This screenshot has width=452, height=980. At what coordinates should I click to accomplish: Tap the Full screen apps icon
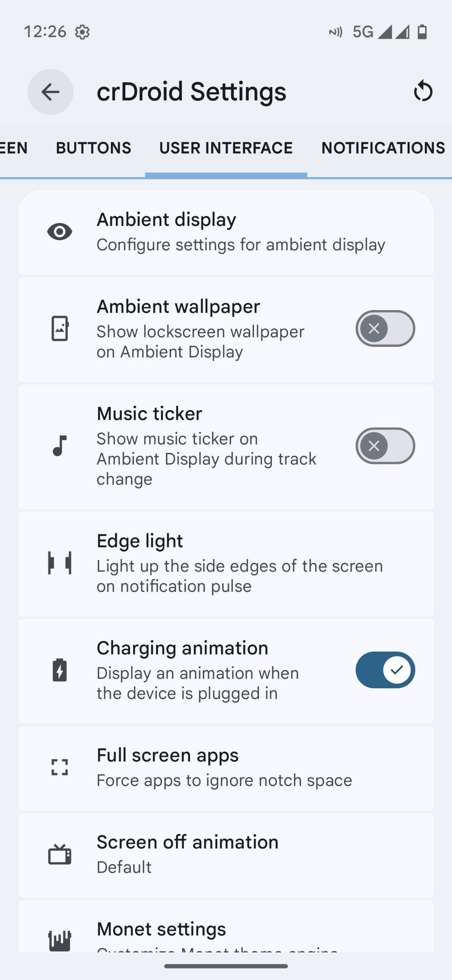tap(60, 767)
